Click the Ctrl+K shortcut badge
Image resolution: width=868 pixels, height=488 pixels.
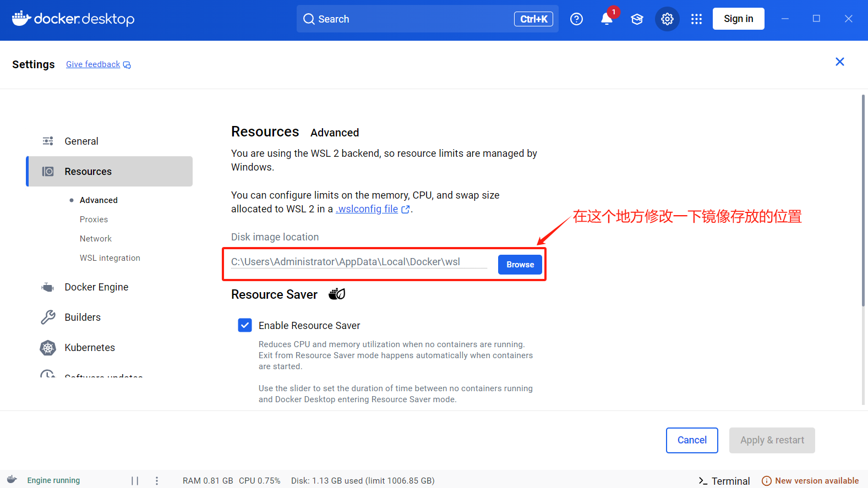coord(533,19)
